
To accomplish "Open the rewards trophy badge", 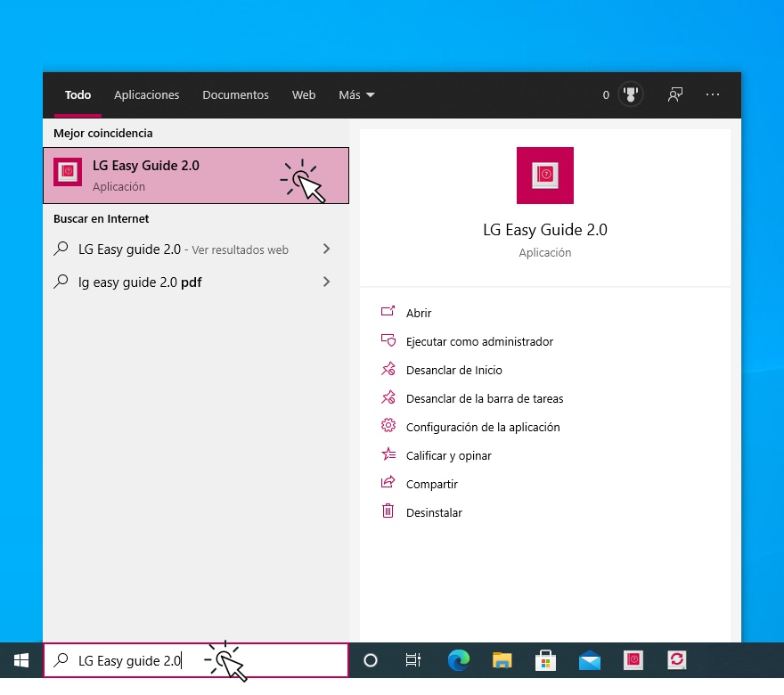I will (x=631, y=94).
